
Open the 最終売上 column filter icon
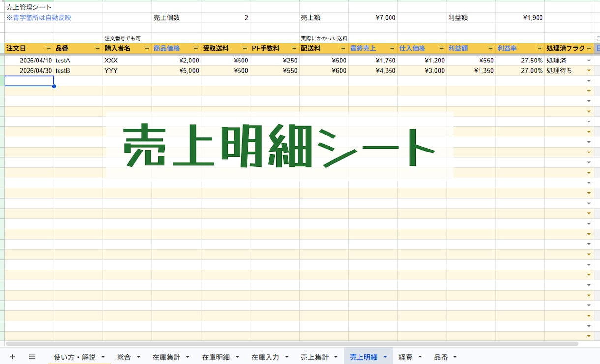(392, 48)
